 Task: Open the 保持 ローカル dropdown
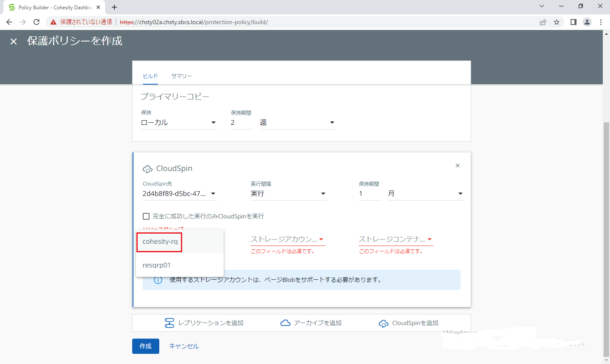[179, 123]
